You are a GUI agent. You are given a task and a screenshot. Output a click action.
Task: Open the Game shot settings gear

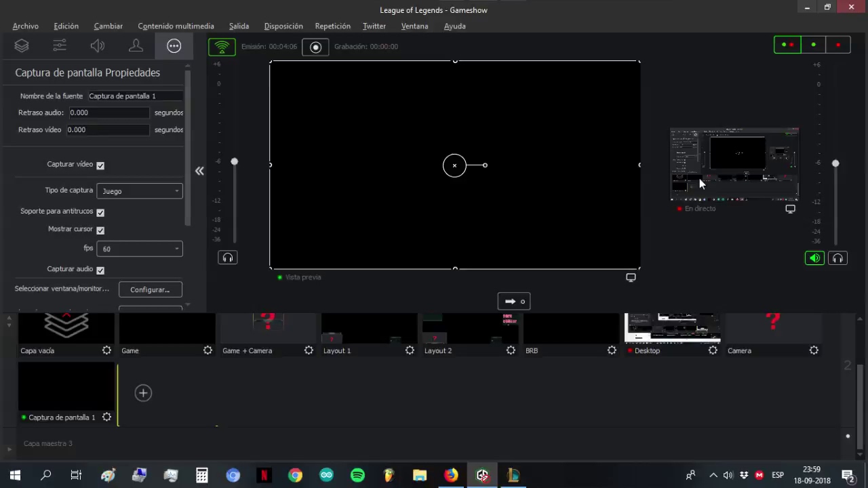208,350
